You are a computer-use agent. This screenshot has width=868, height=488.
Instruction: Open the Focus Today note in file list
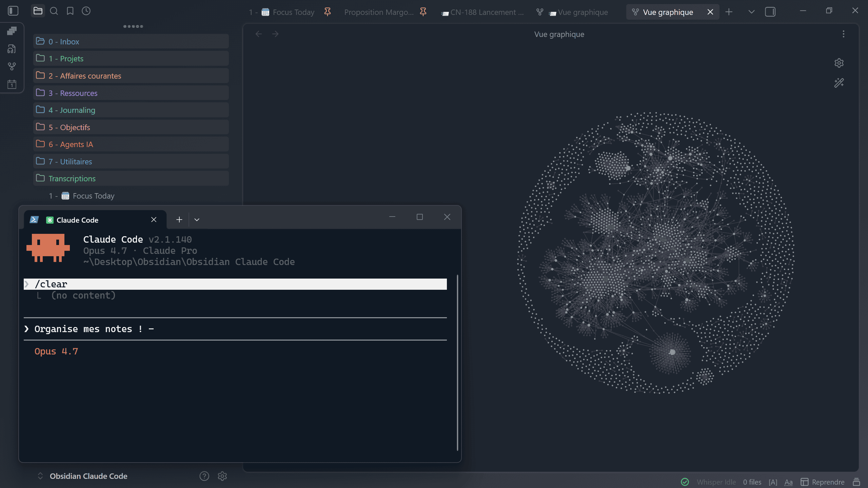(x=82, y=196)
